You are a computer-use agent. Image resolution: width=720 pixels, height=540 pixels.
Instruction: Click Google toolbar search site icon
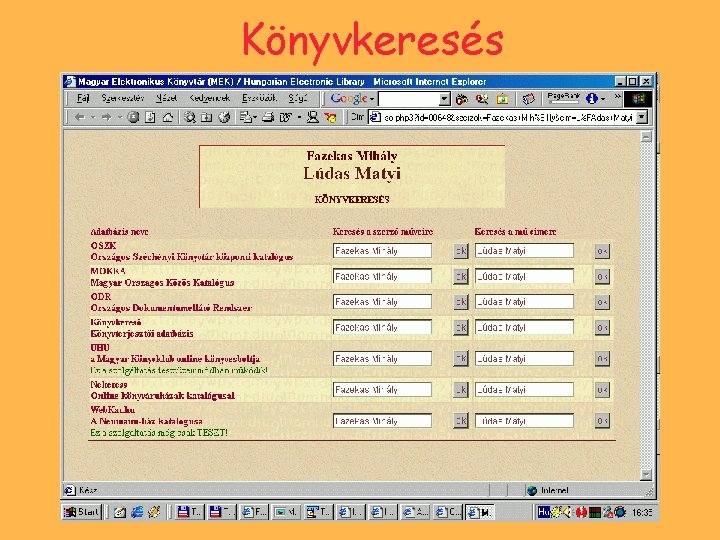(x=482, y=99)
